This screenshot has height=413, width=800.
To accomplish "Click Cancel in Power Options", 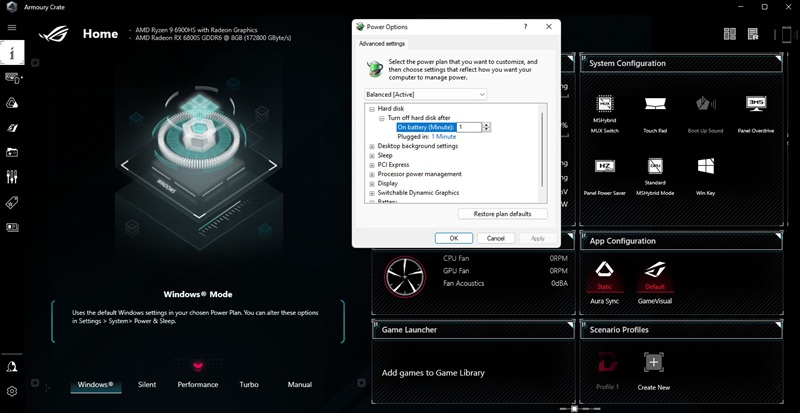I will coord(495,238).
